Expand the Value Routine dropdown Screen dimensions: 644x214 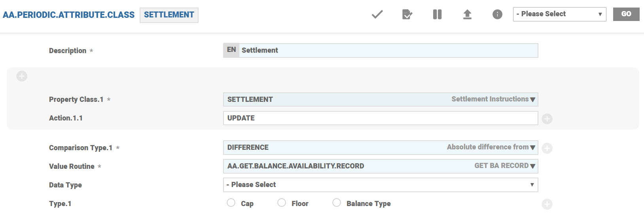pyautogui.click(x=532, y=166)
